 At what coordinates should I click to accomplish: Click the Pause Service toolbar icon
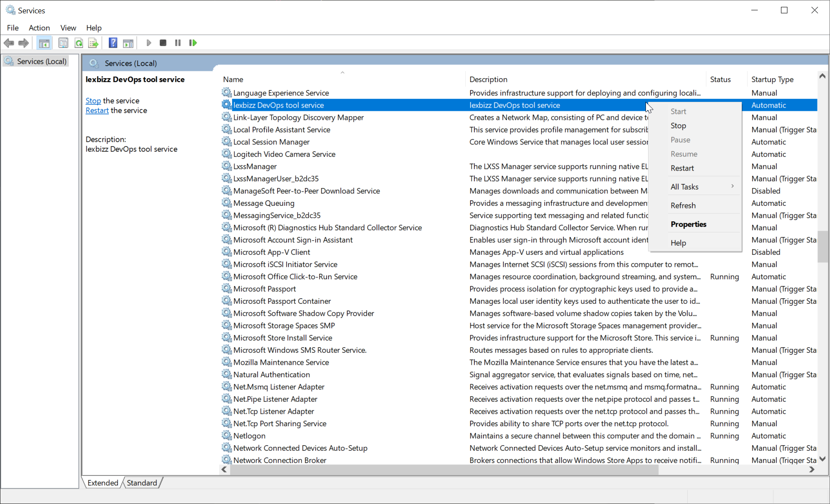click(178, 43)
